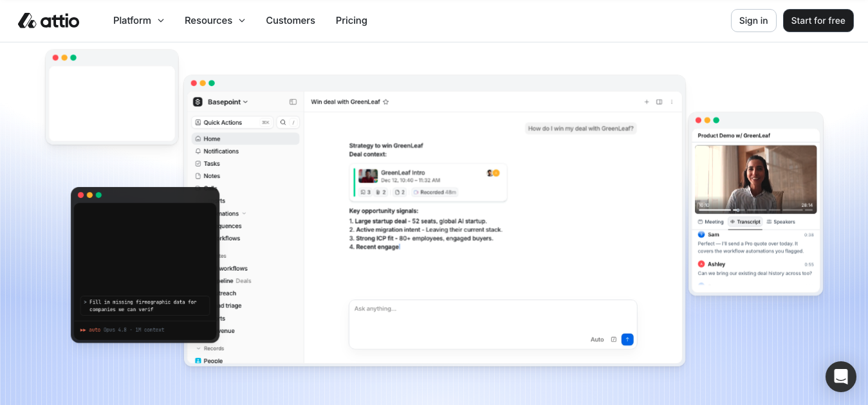Open the Customers page
Image resolution: width=868 pixels, height=405 pixels.
coord(290,21)
